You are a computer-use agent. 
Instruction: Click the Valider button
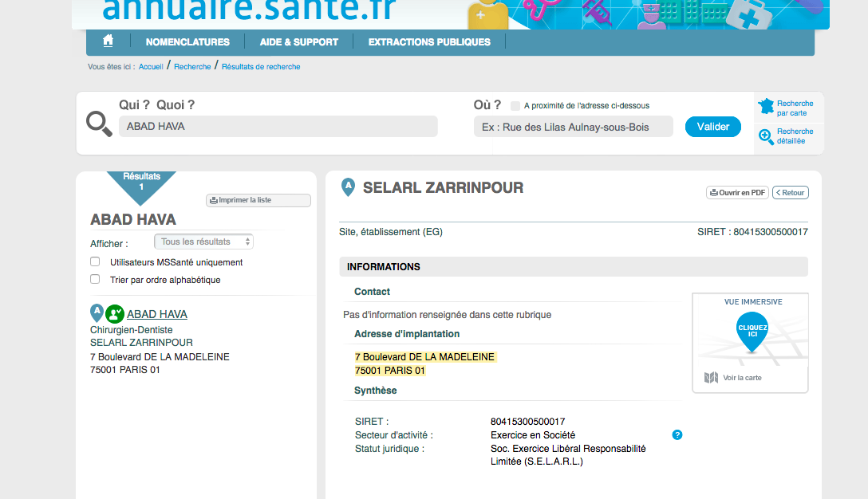pos(713,127)
